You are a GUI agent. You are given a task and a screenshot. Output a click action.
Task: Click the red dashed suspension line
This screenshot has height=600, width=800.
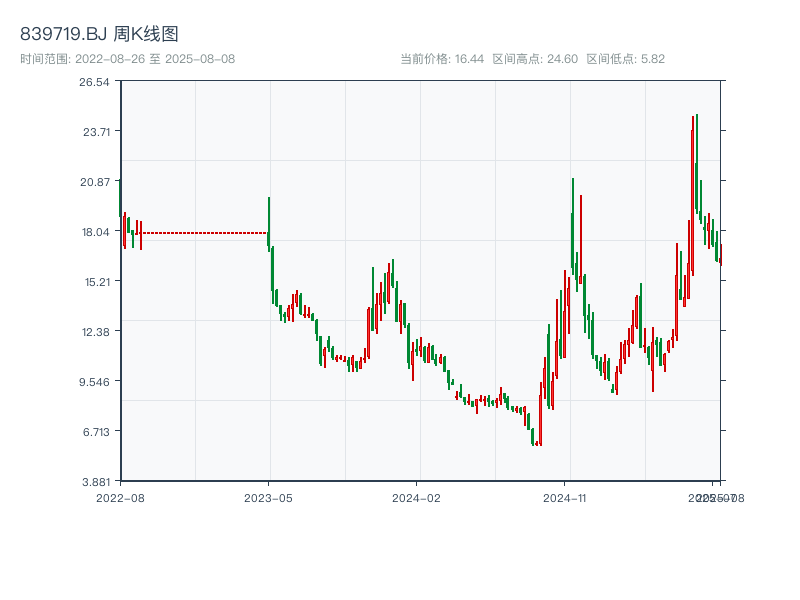(x=204, y=233)
